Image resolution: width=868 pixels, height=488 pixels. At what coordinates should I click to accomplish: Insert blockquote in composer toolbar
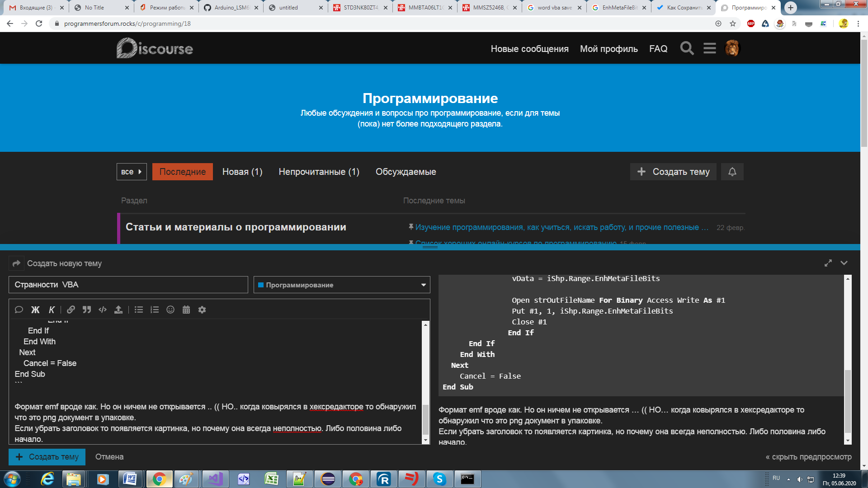pyautogui.click(x=87, y=310)
